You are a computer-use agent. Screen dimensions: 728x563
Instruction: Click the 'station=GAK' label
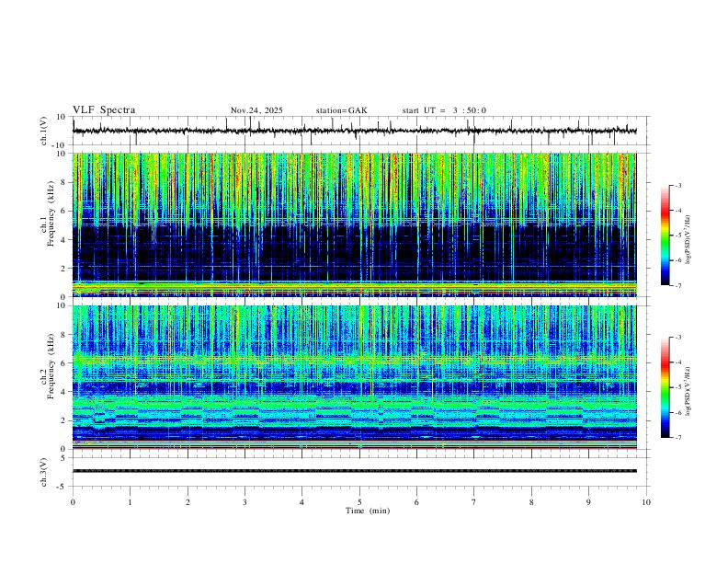point(341,110)
